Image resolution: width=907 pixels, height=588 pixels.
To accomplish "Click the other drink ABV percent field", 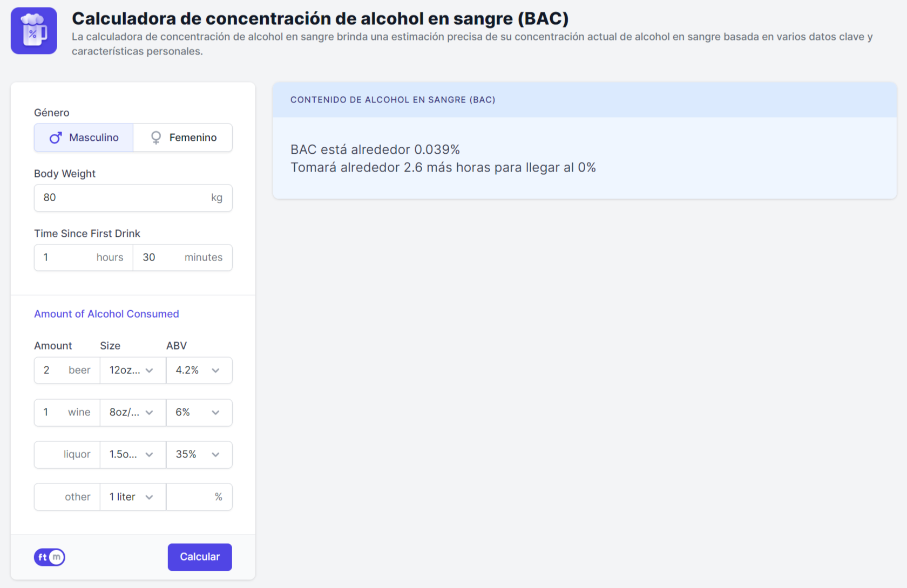I will tap(192, 497).
